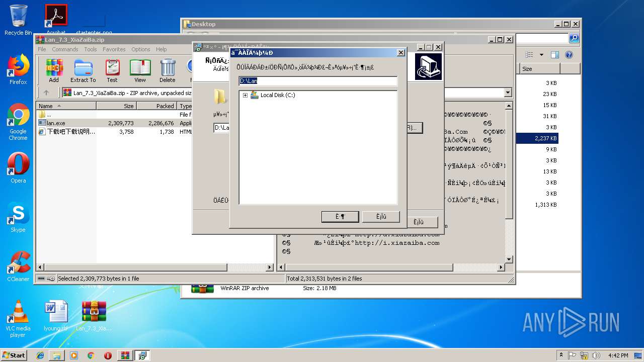The width and height of the screenshot is (644, 362).
Task: Click the View toolbar icon
Action: (x=140, y=70)
